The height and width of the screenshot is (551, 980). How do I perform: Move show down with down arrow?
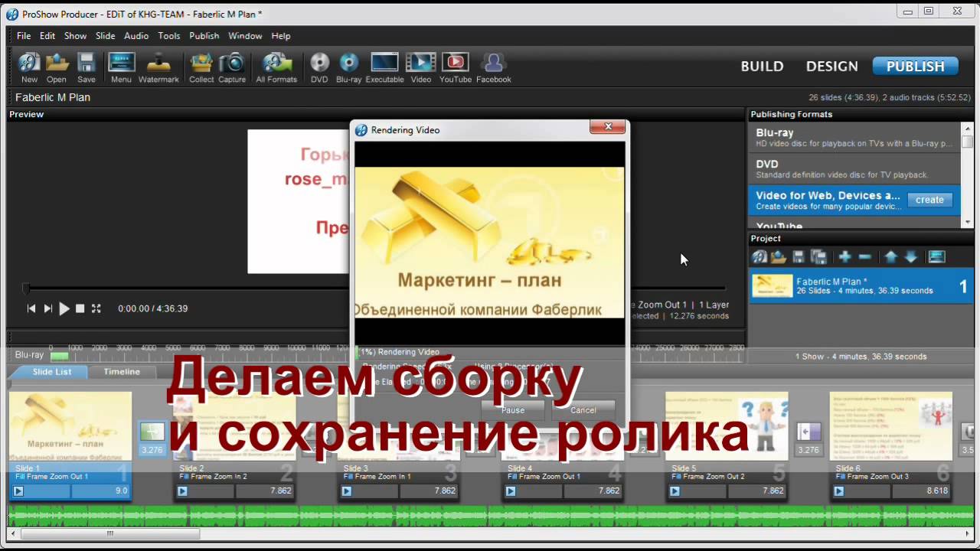click(x=911, y=257)
